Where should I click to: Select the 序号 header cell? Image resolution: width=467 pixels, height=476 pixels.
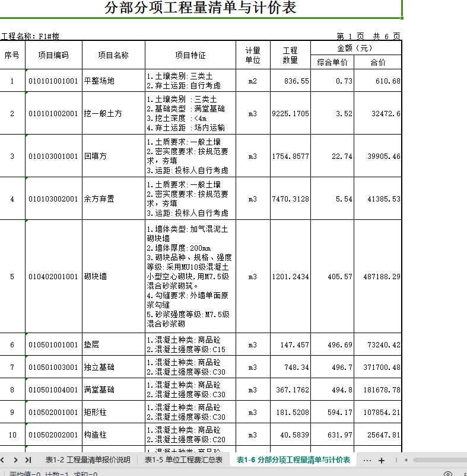click(12, 55)
